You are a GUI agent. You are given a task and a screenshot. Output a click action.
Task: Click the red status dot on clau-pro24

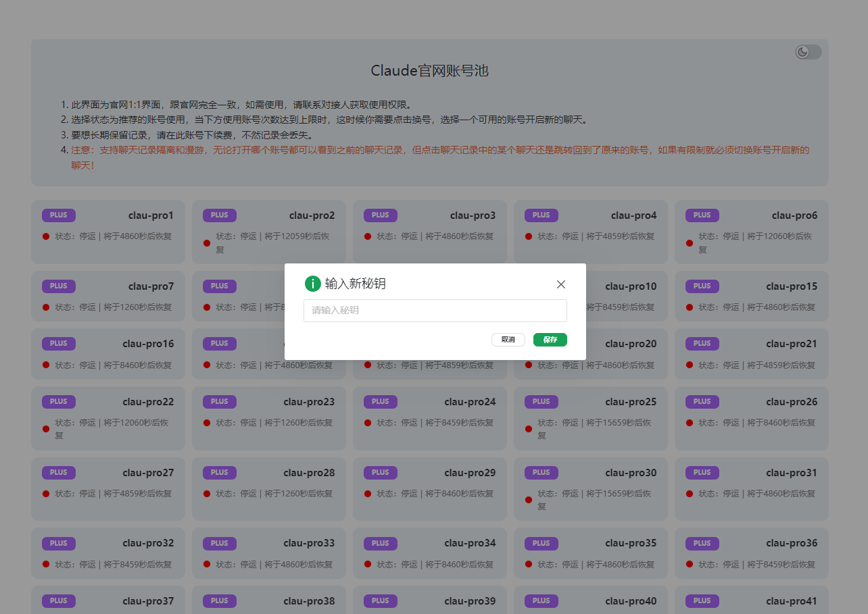click(368, 423)
